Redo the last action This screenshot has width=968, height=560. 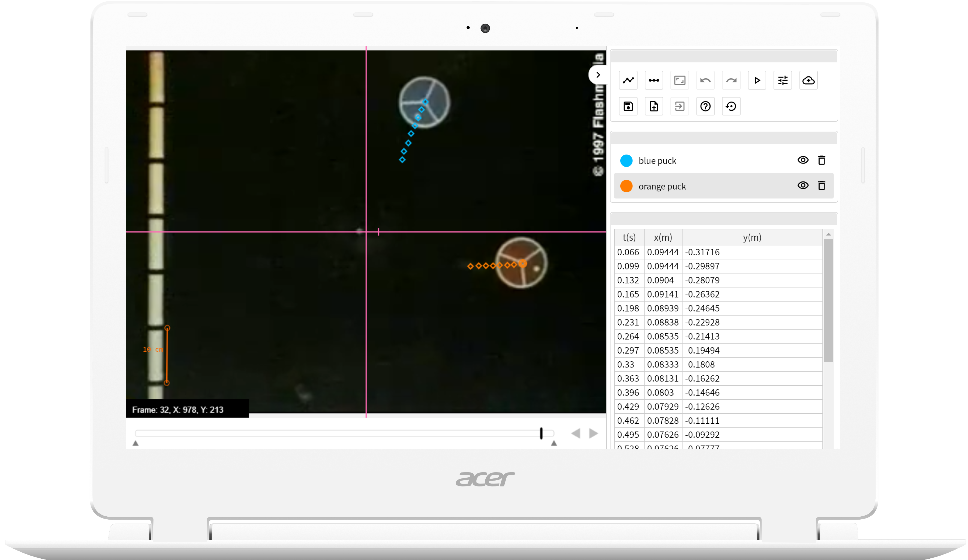[x=731, y=80]
